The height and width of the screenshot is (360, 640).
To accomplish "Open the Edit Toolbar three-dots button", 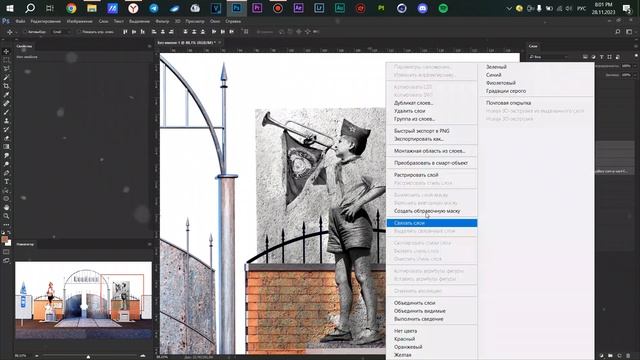I will click(6, 224).
